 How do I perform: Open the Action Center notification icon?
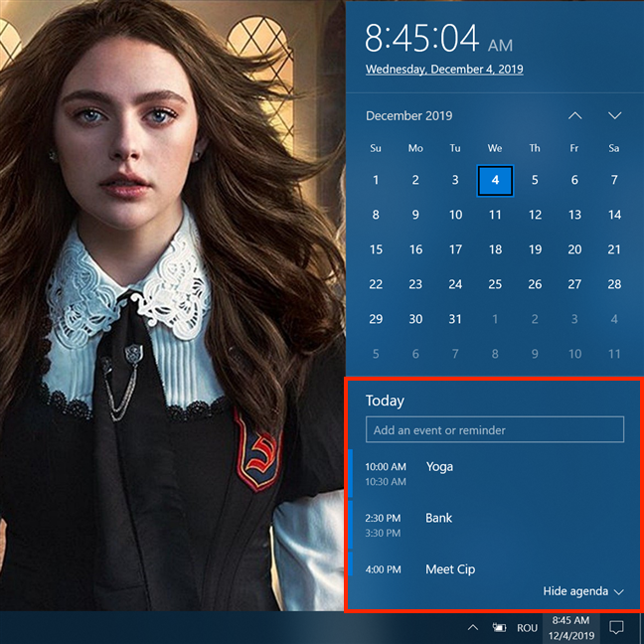(616, 627)
